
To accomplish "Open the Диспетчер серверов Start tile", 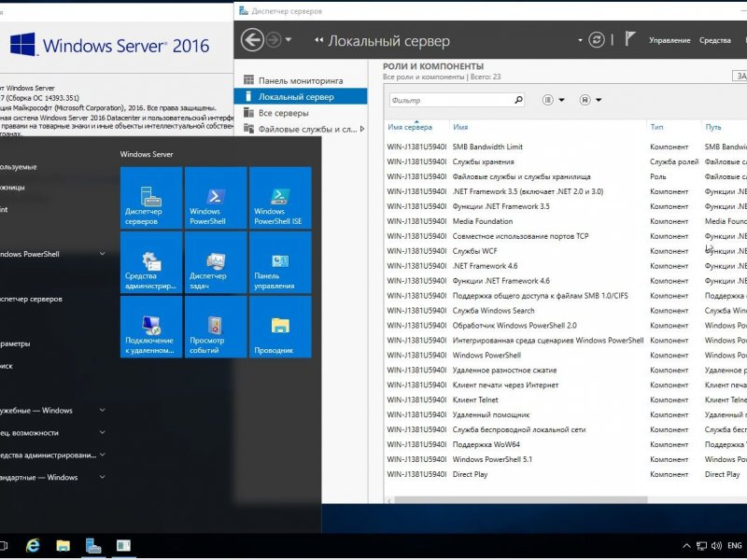I will click(x=151, y=198).
